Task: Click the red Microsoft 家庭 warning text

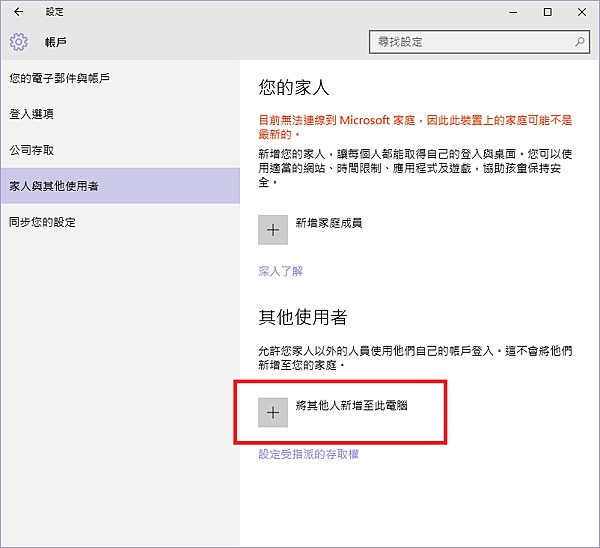Action: point(415,127)
